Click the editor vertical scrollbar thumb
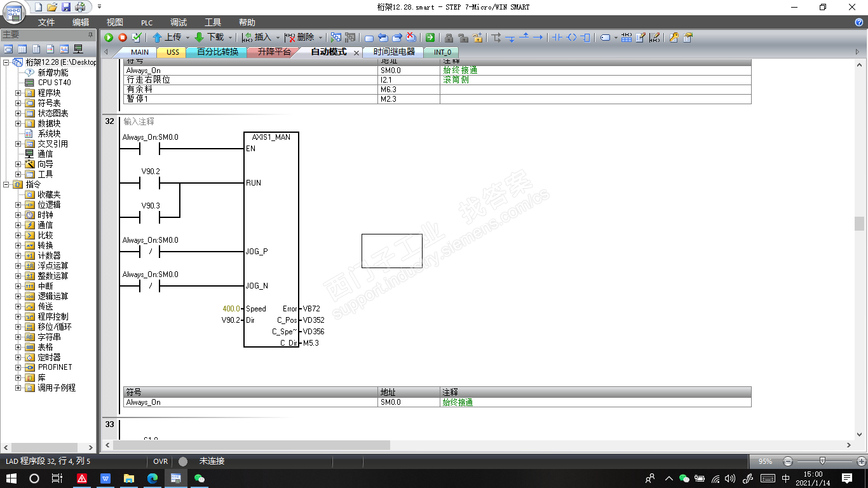This screenshot has width=868, height=488. pos(859,224)
